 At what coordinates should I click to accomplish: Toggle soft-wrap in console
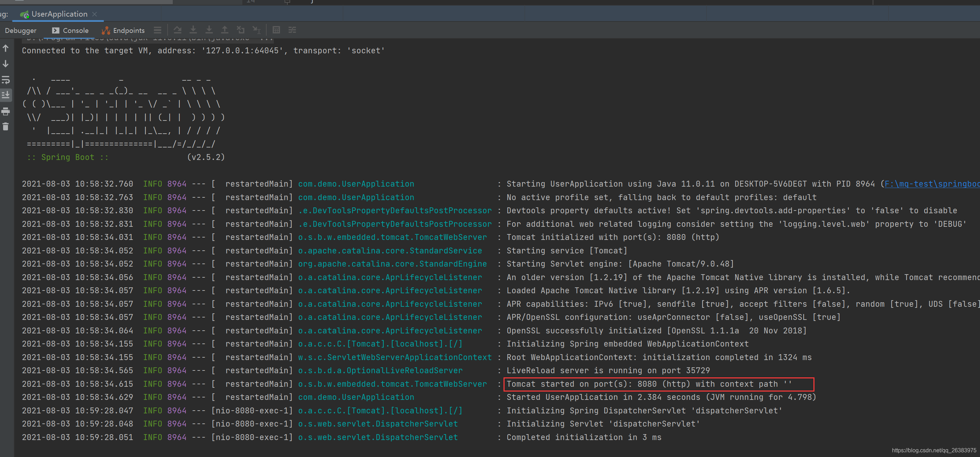tap(6, 80)
